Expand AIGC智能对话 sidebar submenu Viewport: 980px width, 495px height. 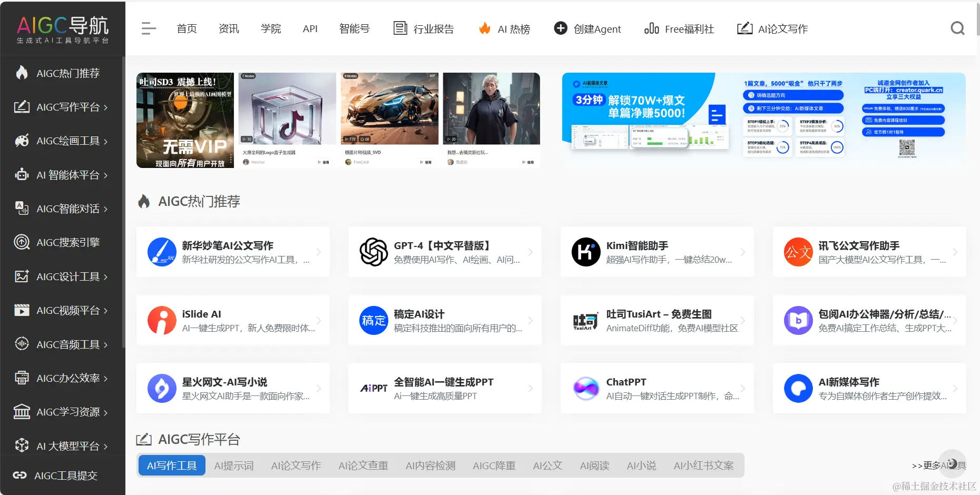105,209
